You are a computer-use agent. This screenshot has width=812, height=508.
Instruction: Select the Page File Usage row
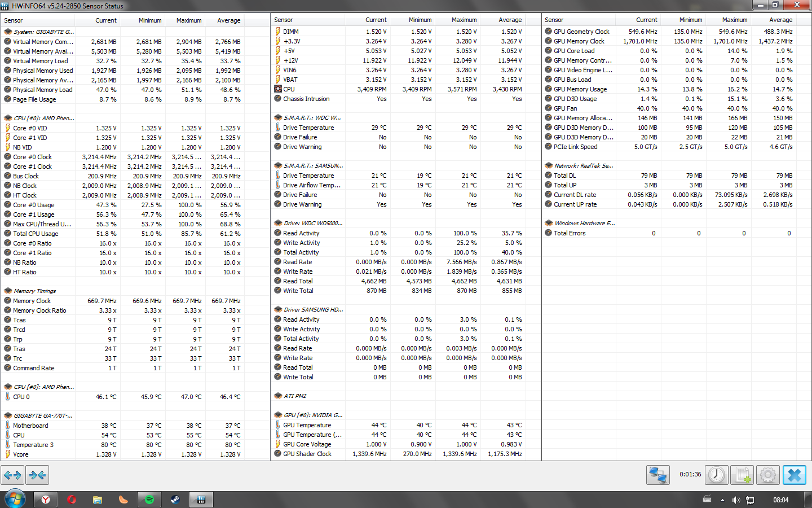tap(135, 99)
